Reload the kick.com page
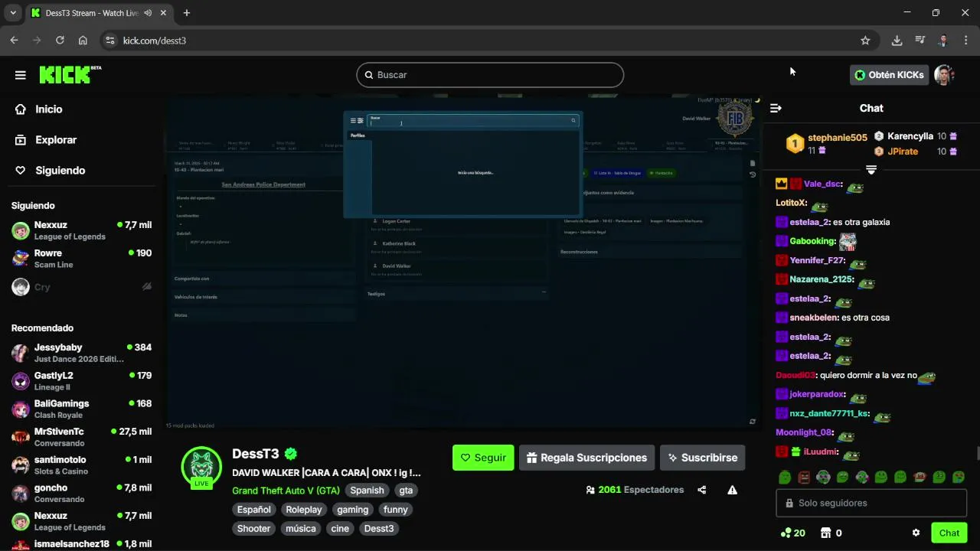The image size is (980, 551). [60, 41]
